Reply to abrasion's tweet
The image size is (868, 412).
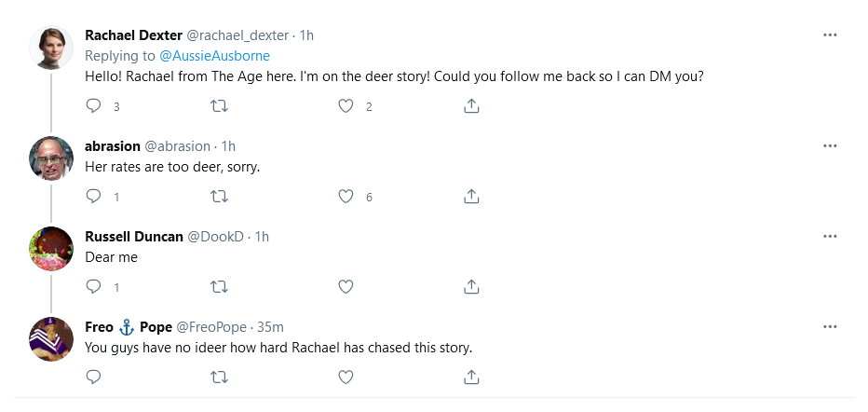pyautogui.click(x=93, y=197)
